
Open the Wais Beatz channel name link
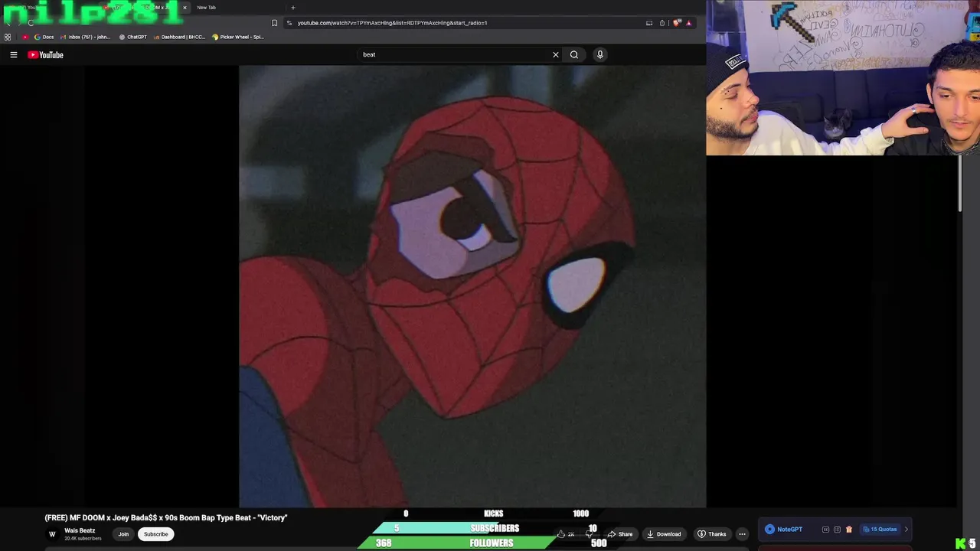coord(80,530)
